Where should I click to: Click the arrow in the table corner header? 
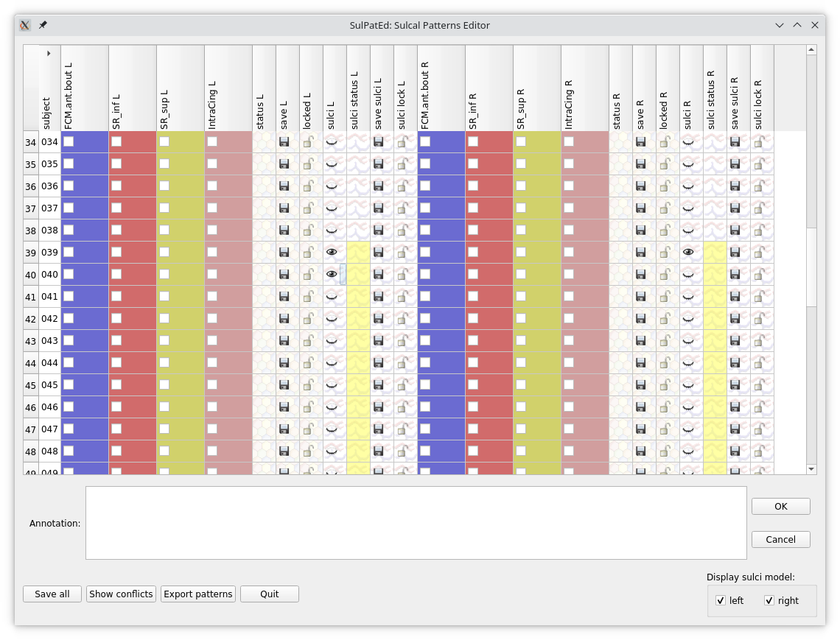click(49, 53)
